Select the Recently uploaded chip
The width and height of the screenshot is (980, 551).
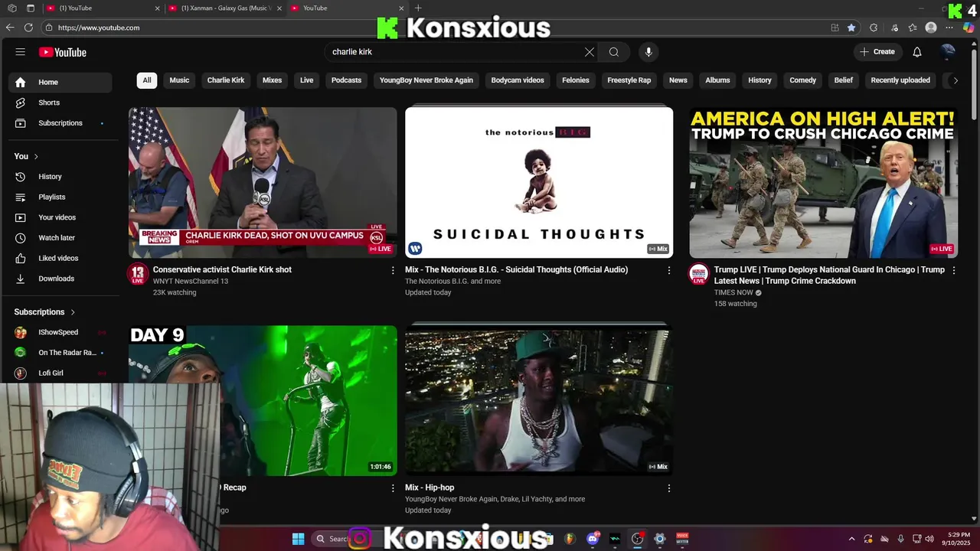(x=900, y=80)
